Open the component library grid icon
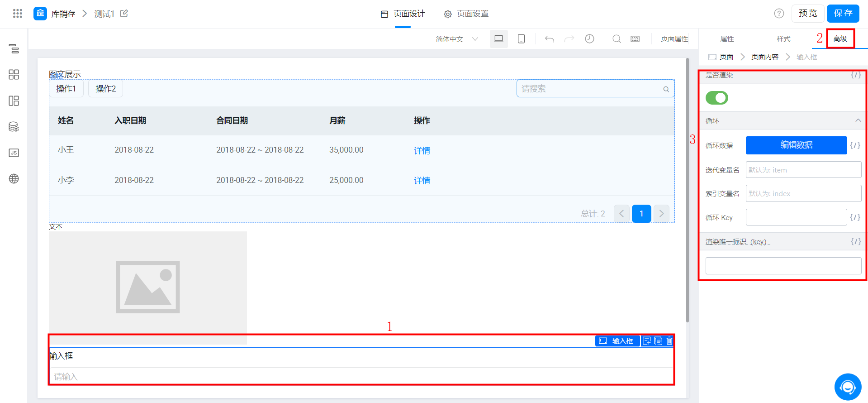 (x=14, y=75)
